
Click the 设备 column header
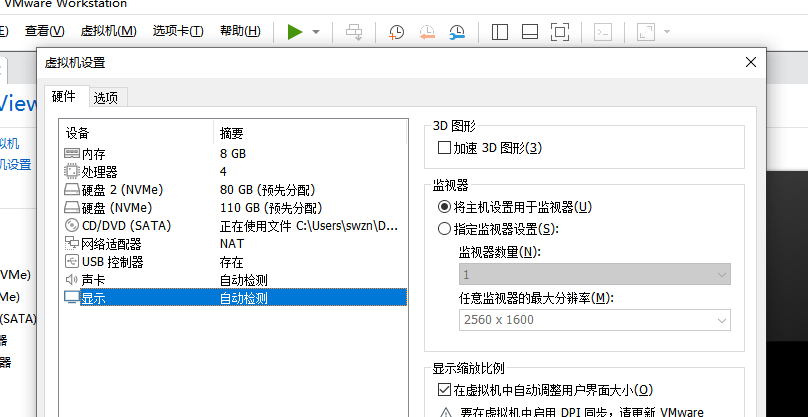(x=137, y=134)
